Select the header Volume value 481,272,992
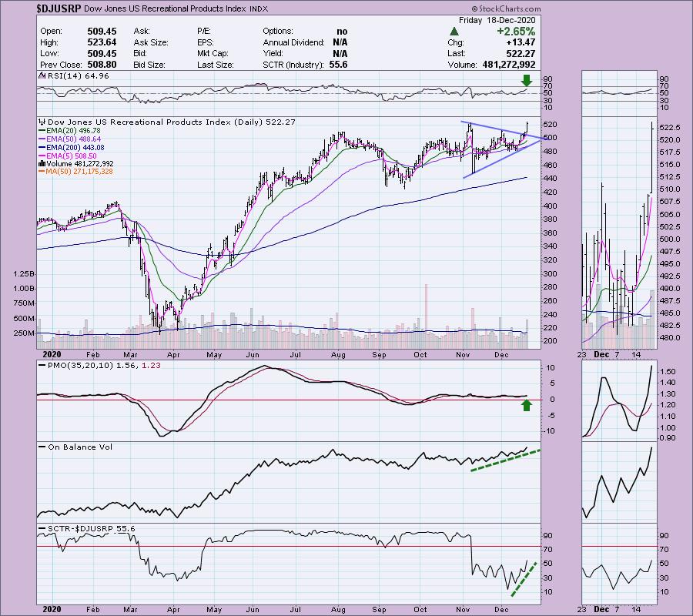Screen dimensions: 693x616 coord(507,65)
